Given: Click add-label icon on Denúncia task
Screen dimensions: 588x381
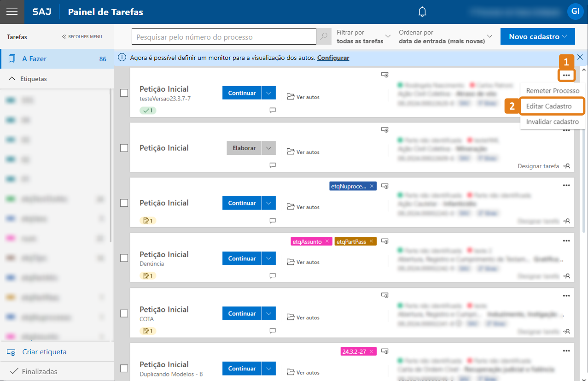Looking at the screenshot, I should [385, 241].
